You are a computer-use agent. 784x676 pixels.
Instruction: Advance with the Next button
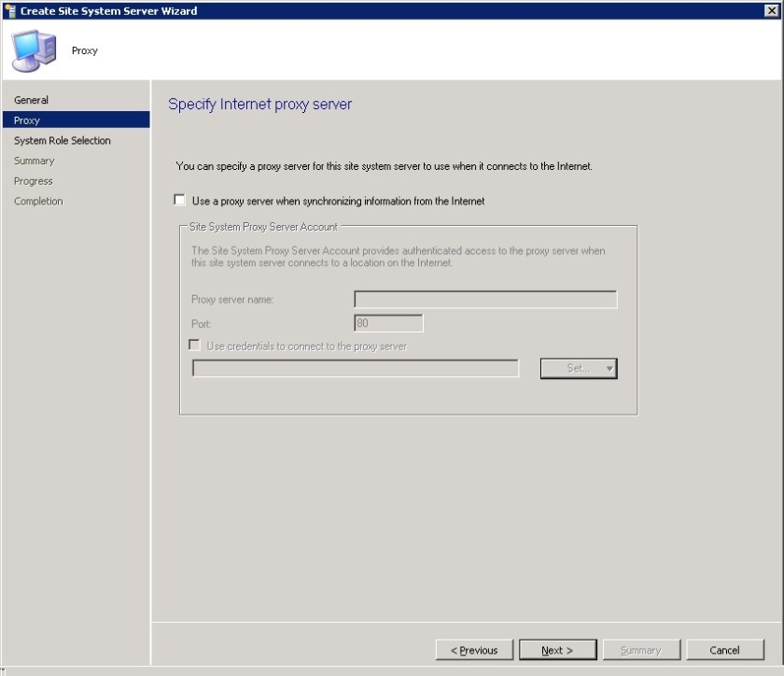click(557, 650)
